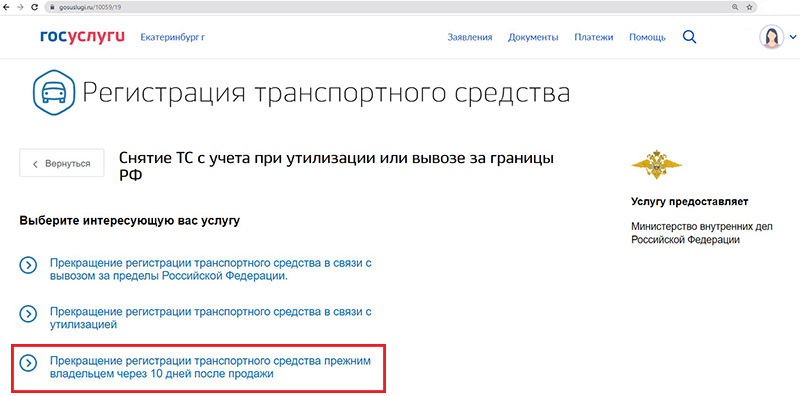Reload the page with the refresh icon
Image resolution: width=800 pixels, height=396 pixels.
tap(34, 7)
